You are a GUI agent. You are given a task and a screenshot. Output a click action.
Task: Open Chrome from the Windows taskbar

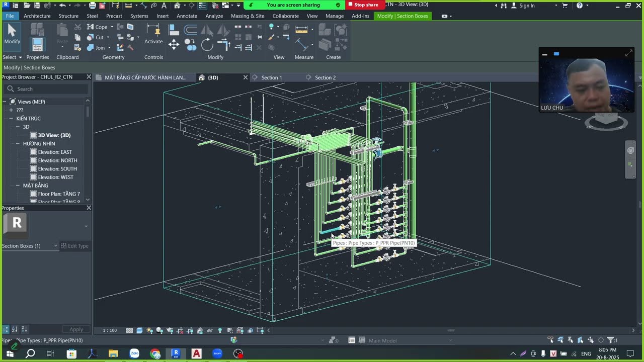pyautogui.click(x=155, y=353)
